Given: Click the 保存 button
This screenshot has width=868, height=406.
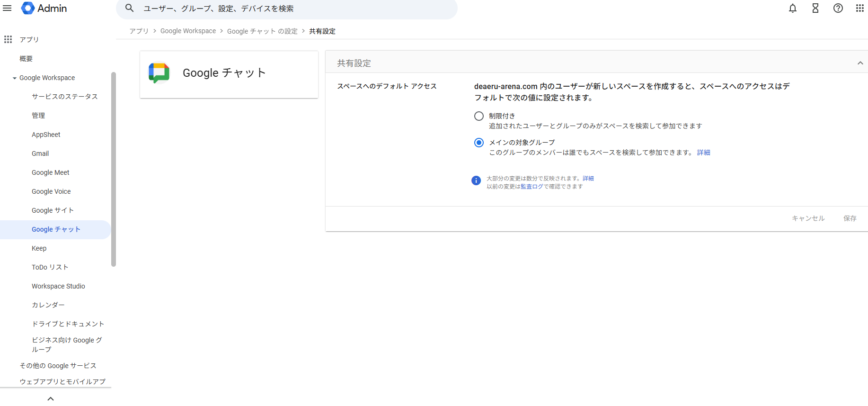Looking at the screenshot, I should (850, 218).
